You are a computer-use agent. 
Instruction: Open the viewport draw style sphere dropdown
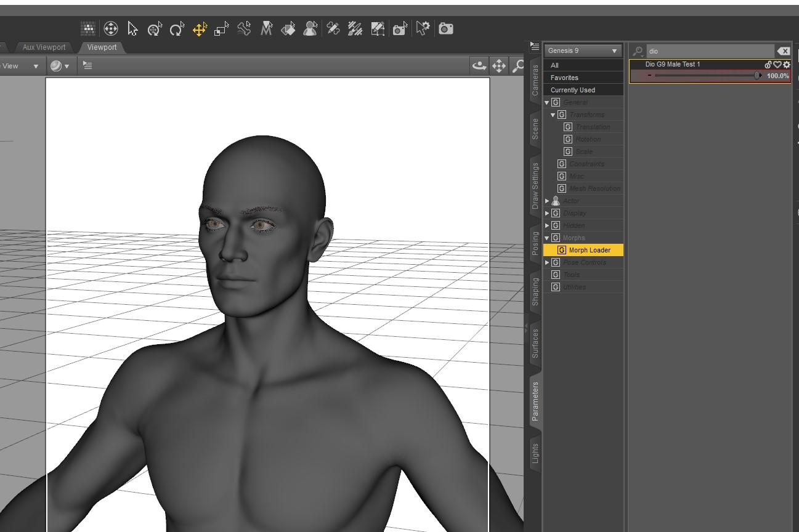(x=60, y=66)
